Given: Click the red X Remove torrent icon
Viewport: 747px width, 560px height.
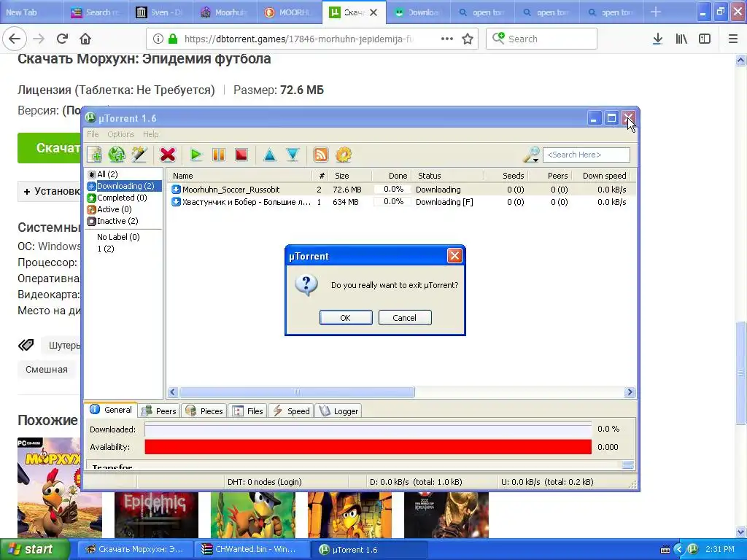Looking at the screenshot, I should [168, 155].
